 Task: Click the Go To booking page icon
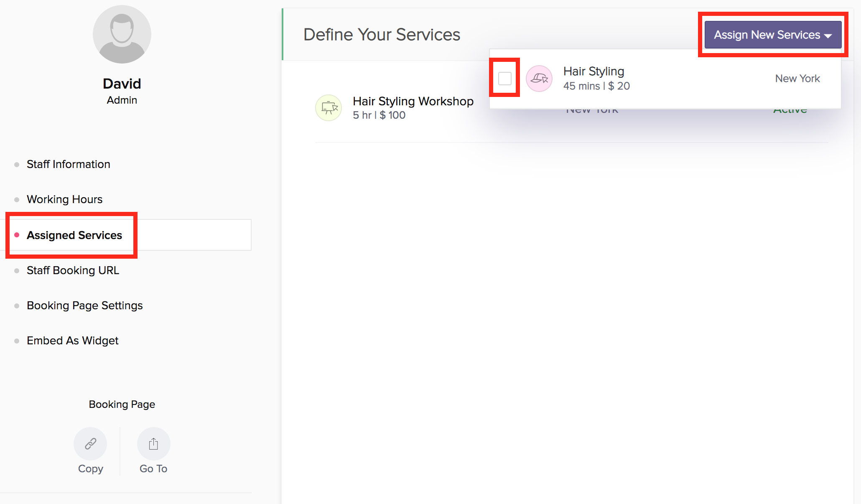click(x=153, y=443)
